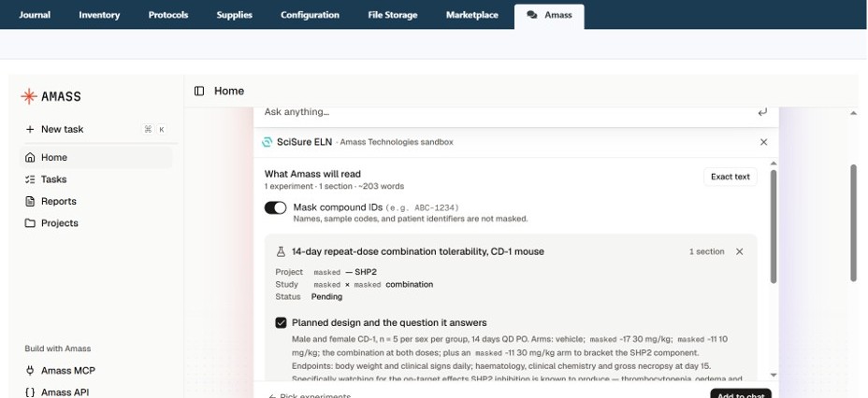Click the '1 section' label
This screenshot has height=398, width=868.
click(706, 251)
